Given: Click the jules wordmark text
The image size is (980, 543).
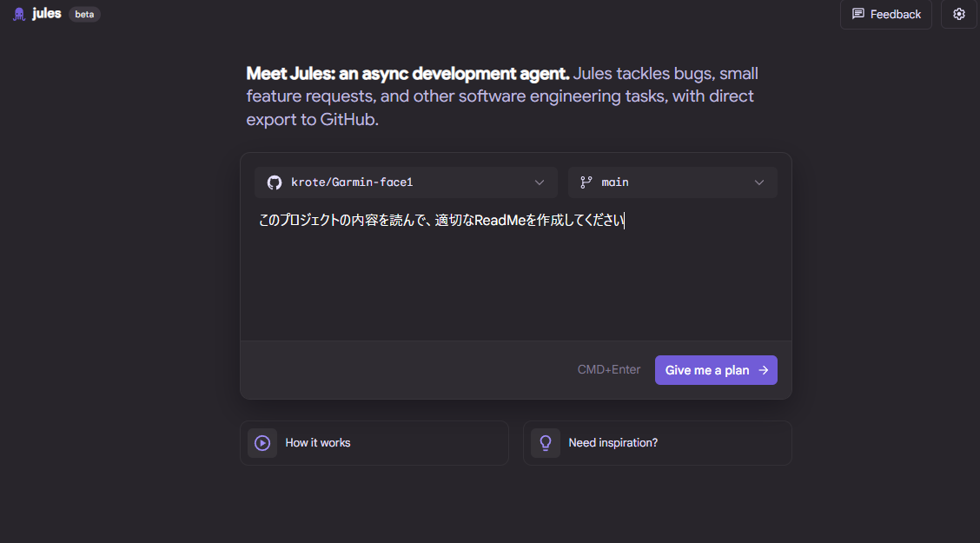Looking at the screenshot, I should click(x=47, y=13).
